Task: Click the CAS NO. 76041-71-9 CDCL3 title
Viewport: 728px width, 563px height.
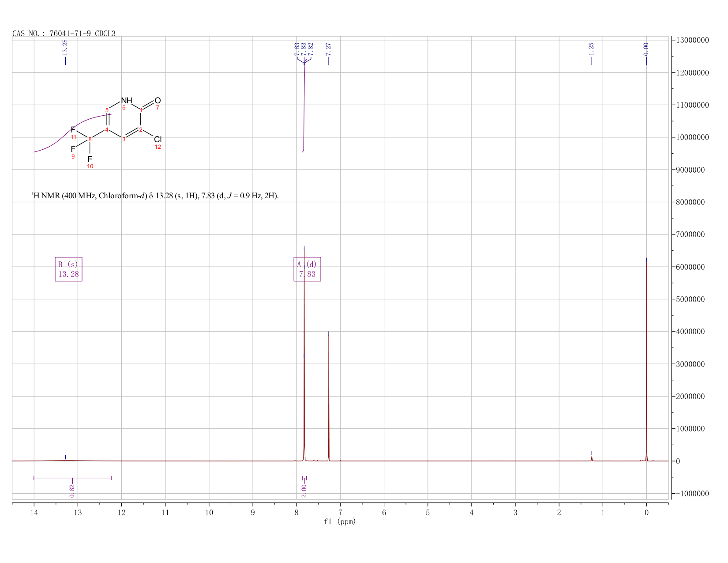Action: pos(64,34)
